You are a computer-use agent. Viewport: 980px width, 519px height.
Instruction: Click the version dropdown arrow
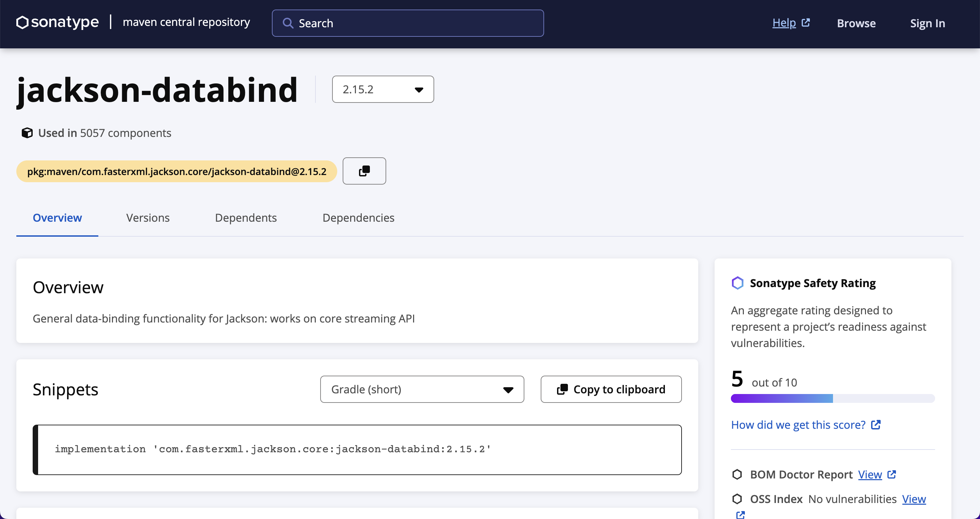(x=419, y=90)
